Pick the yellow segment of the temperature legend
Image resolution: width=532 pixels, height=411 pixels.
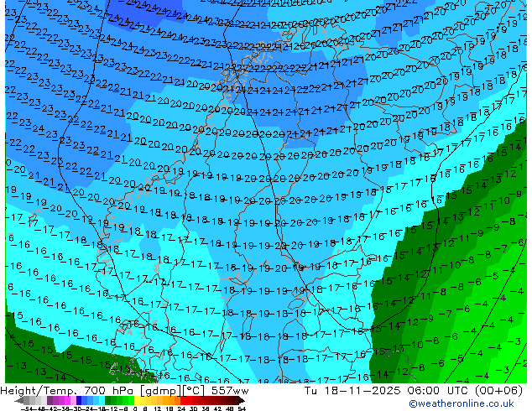click(x=137, y=401)
